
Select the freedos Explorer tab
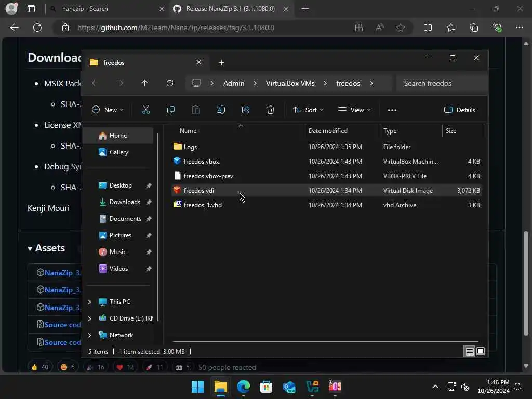[146, 63]
